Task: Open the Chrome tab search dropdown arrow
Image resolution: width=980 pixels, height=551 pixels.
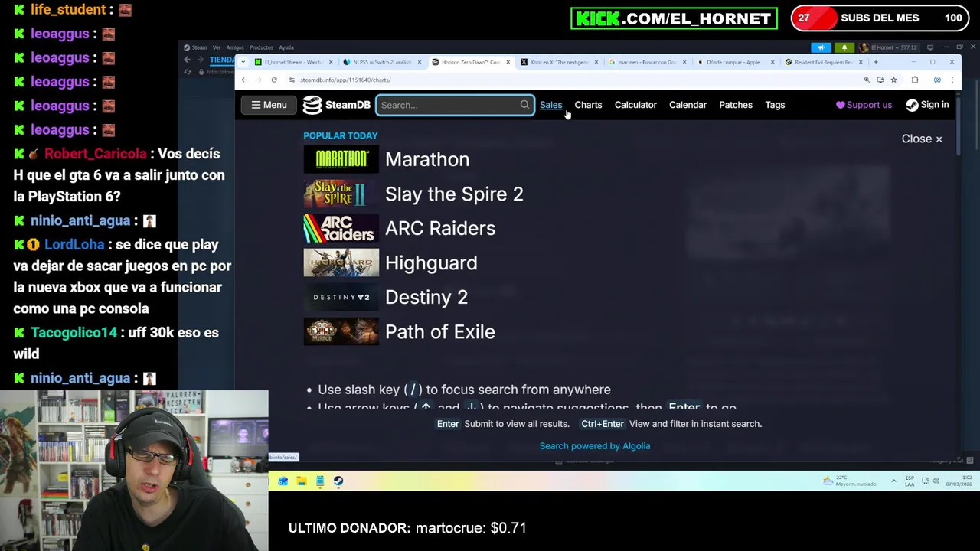Action: [243, 62]
